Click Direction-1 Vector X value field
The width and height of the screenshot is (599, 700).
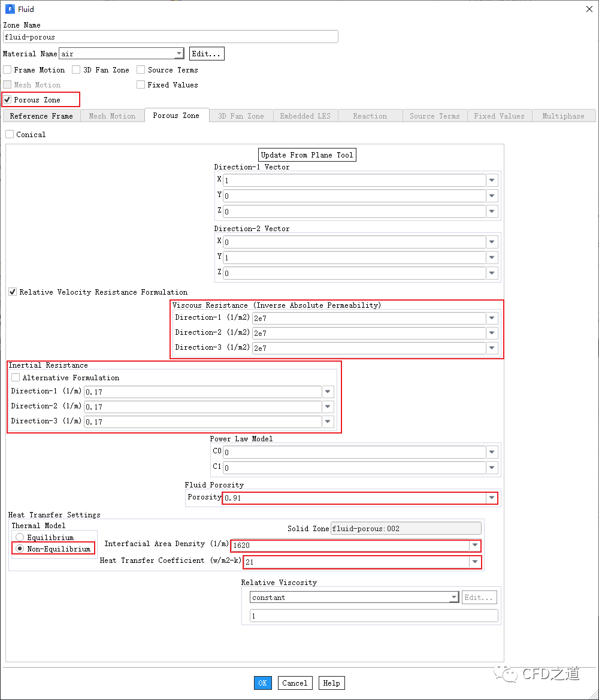354,180
